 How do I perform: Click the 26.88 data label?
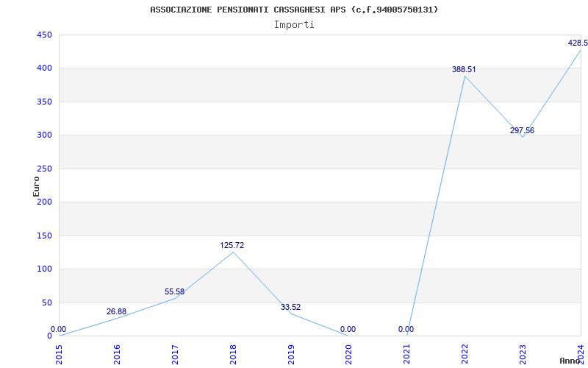point(116,311)
